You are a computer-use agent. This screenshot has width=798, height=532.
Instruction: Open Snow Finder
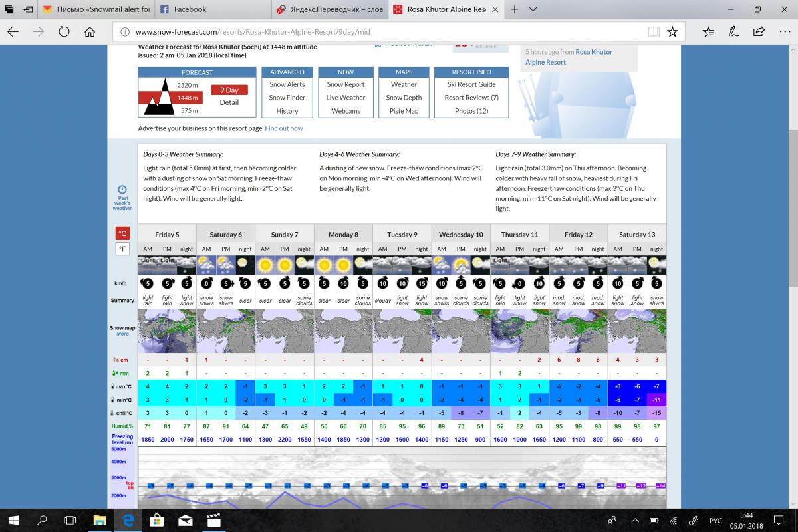(287, 98)
